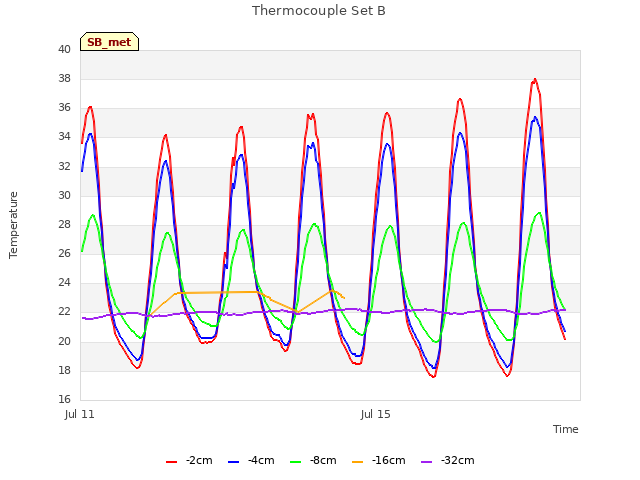Toggle the -32cm series in the legend
Viewport: 640px width, 480px height.
point(448,460)
